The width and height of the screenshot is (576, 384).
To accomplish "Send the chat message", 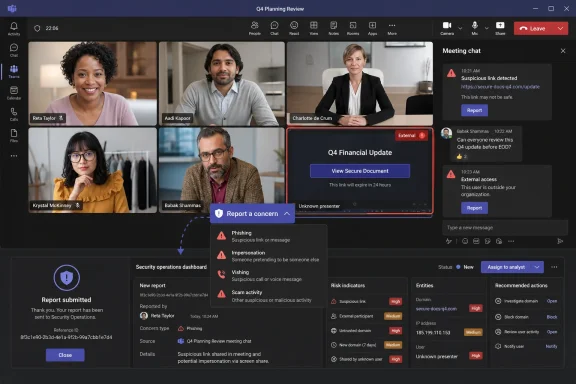I will 560,241.
